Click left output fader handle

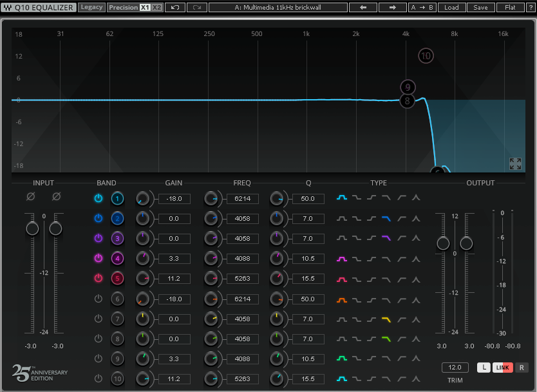pos(443,243)
